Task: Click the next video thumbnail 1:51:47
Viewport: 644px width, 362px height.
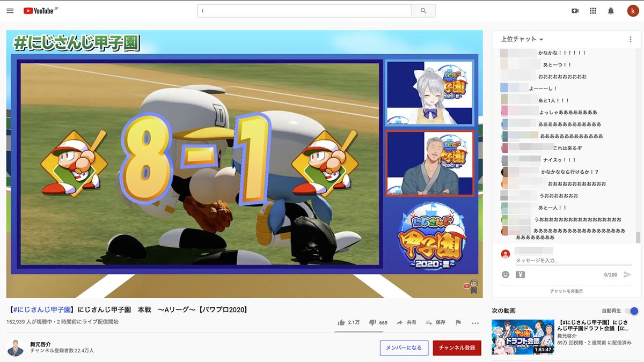Action: coord(523,337)
